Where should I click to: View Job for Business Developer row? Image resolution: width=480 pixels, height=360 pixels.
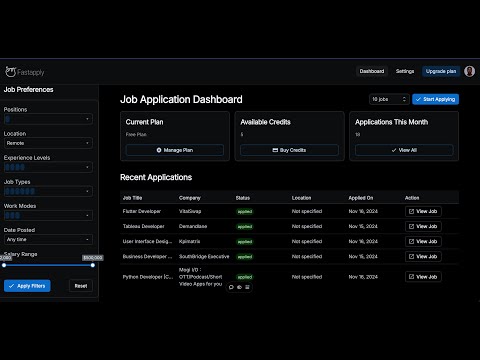tap(423, 256)
